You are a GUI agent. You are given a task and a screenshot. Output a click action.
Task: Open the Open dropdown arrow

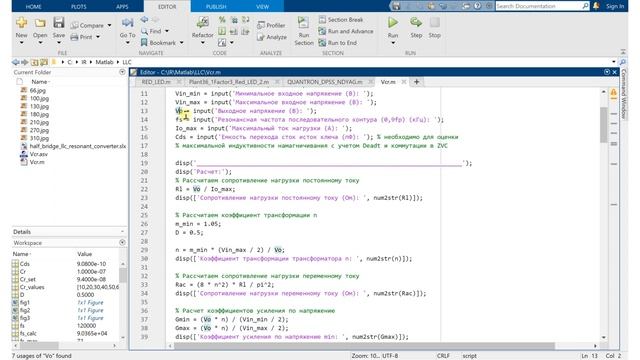tap(40, 43)
